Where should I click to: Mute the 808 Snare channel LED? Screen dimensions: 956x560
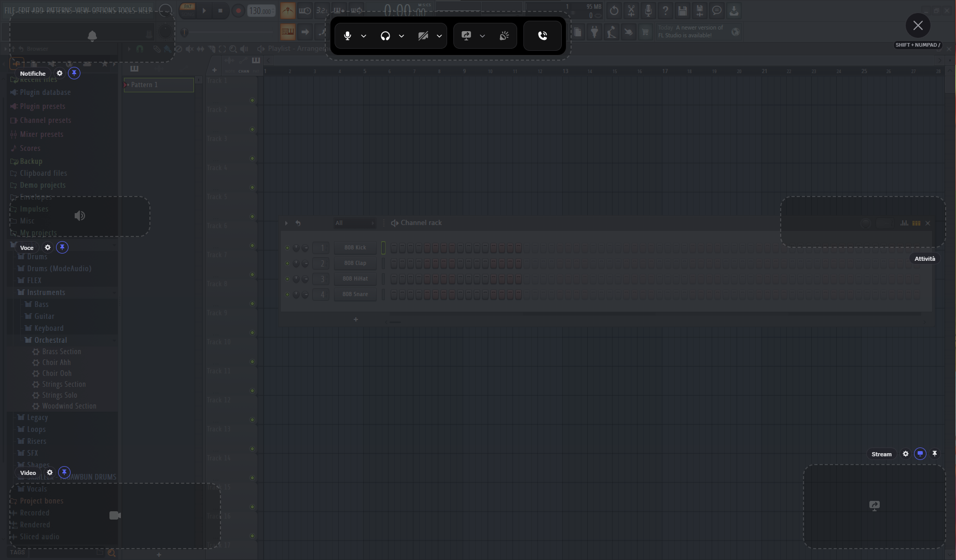coord(287,295)
